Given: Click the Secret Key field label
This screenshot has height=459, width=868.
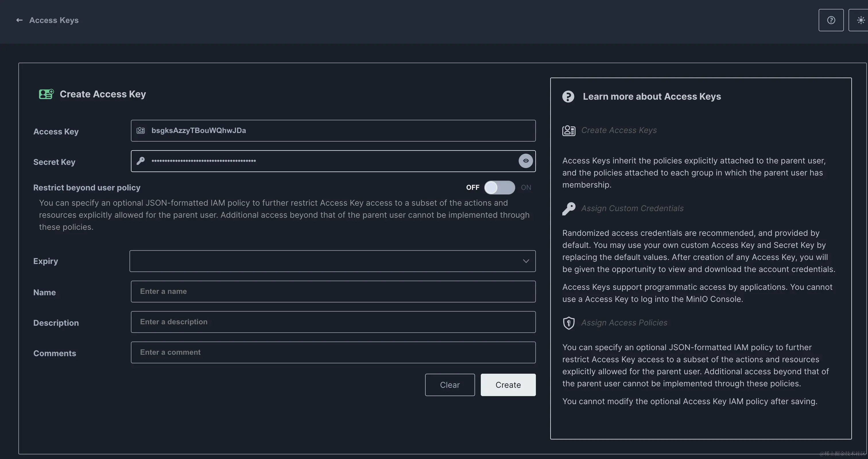Looking at the screenshot, I should tap(54, 162).
